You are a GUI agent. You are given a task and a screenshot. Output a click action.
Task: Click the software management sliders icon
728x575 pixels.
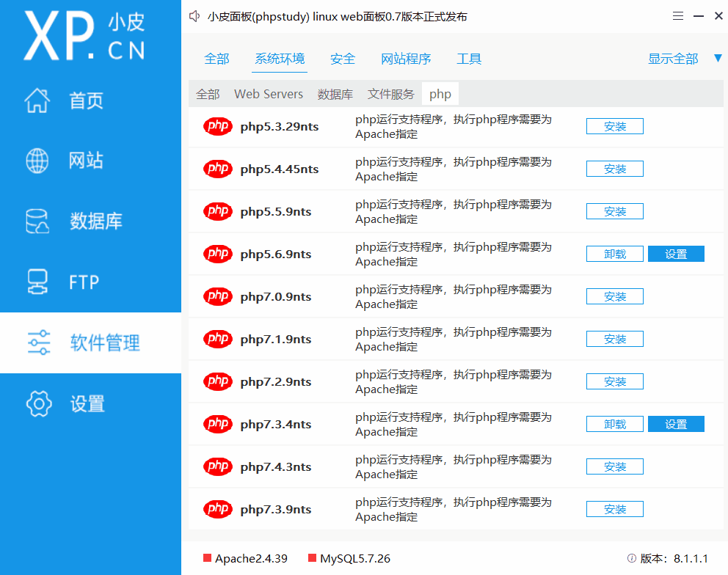(x=38, y=343)
